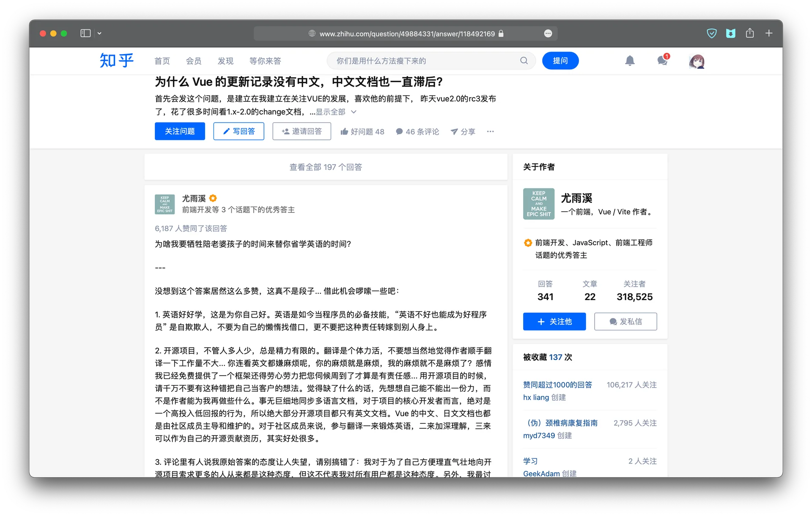Click 发私信 message button
The image size is (812, 516).
tap(625, 322)
